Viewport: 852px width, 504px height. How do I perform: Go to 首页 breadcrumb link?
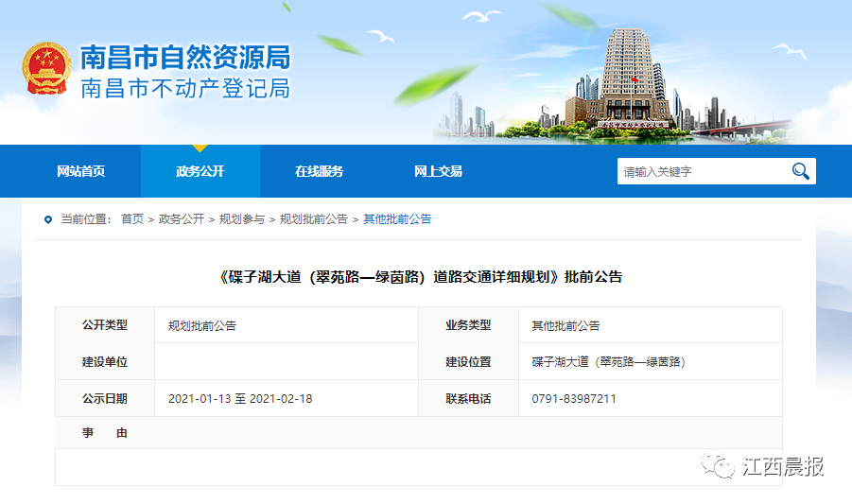[x=132, y=218]
